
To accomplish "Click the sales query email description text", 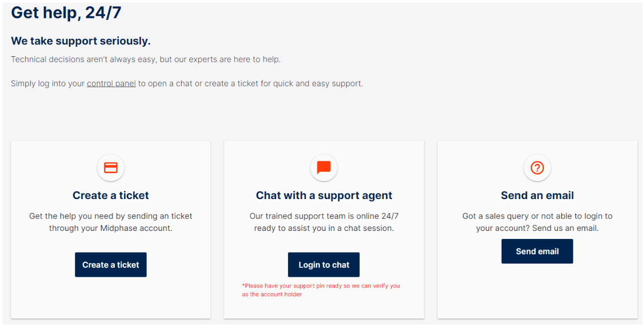I will coord(537,222).
